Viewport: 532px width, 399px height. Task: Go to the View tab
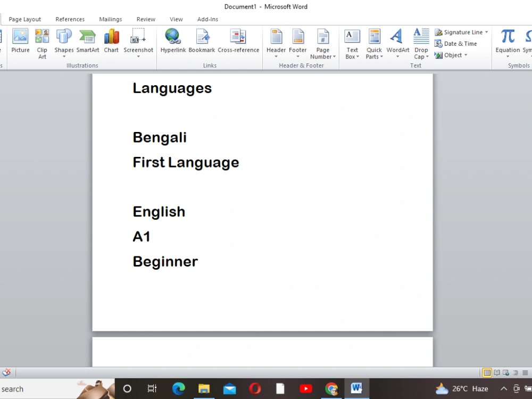[x=176, y=19]
